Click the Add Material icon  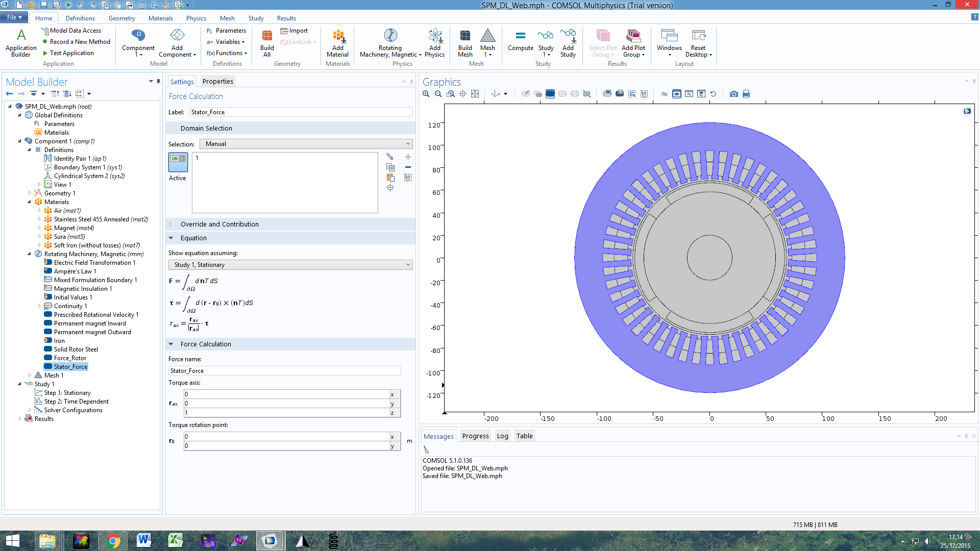tap(337, 43)
